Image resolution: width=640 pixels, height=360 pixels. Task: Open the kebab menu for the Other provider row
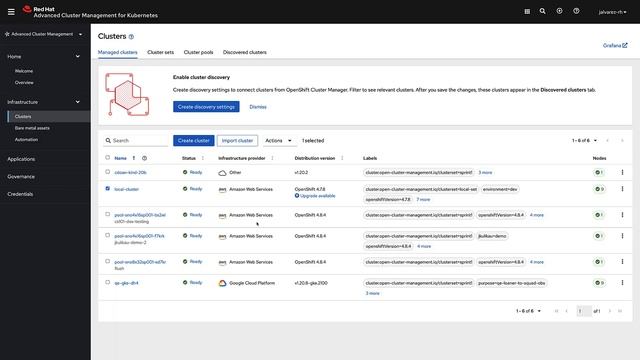tap(622, 172)
